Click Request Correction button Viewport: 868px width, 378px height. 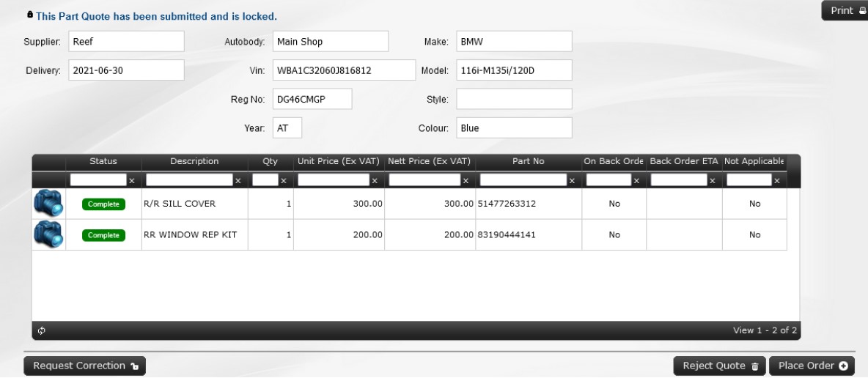[85, 366]
